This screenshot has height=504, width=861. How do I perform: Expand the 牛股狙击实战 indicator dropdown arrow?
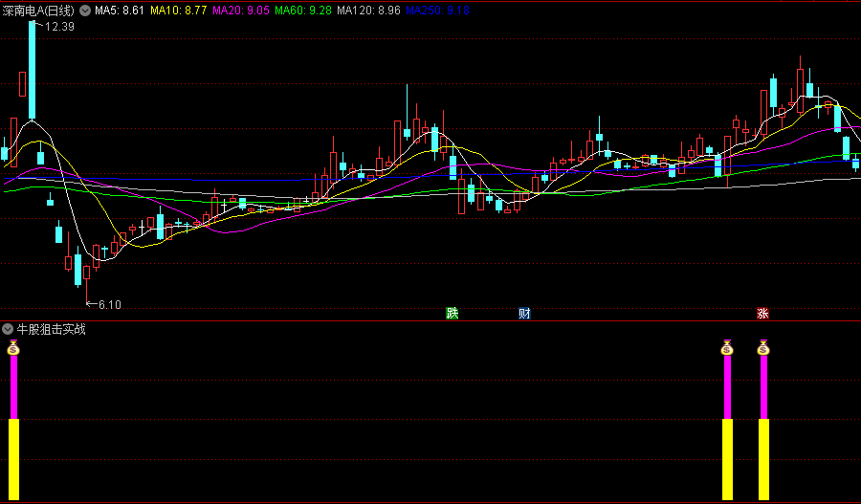tap(8, 329)
